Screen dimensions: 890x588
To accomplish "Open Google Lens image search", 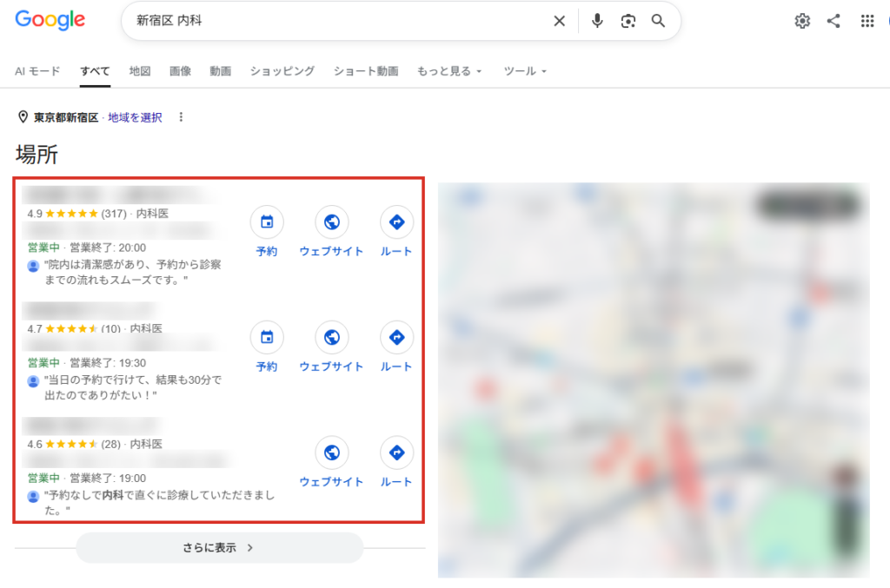I will (628, 21).
